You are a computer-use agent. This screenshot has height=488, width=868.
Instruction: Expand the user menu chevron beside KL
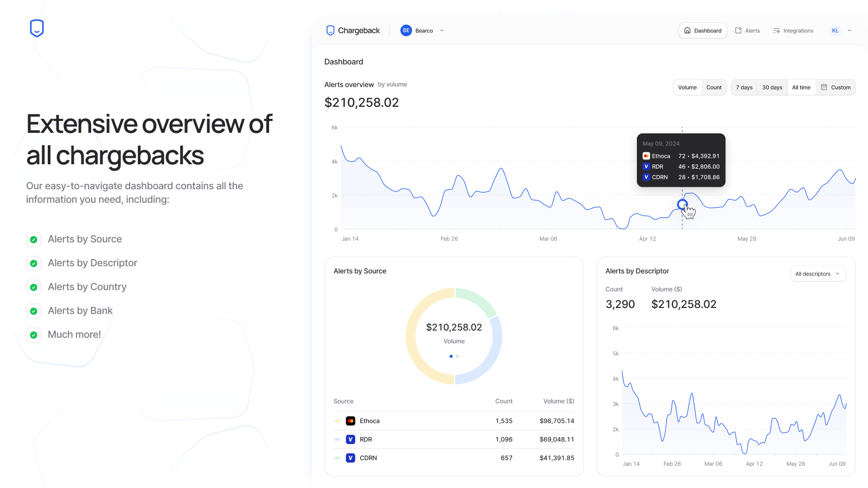pos(850,31)
